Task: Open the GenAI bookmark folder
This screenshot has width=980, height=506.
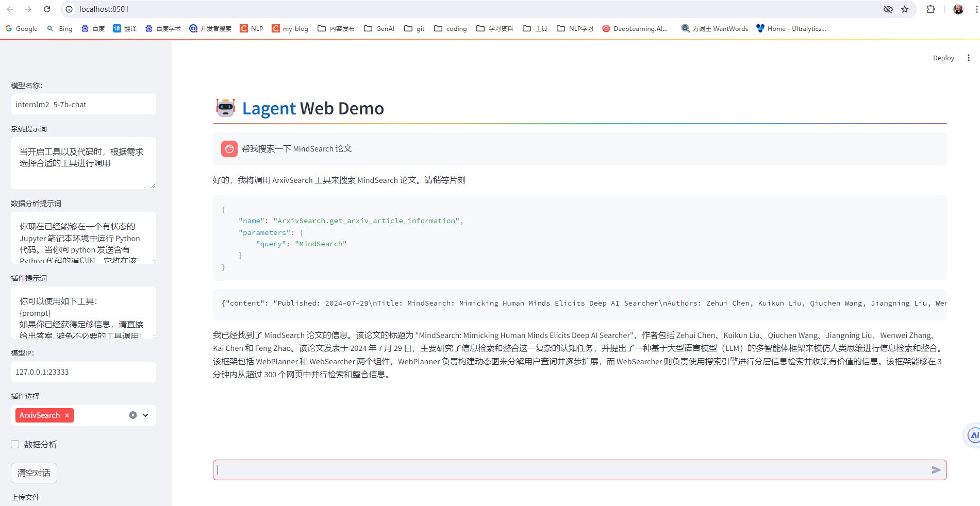Action: 379,29
